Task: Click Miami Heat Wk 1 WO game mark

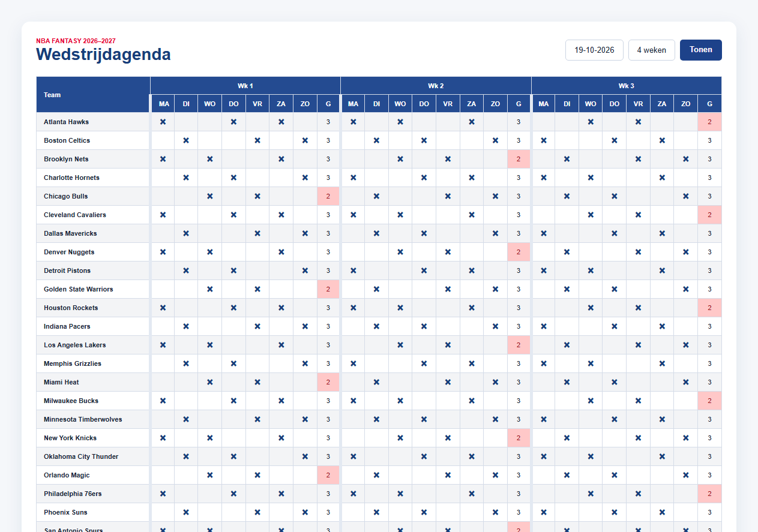Action: pyautogui.click(x=209, y=382)
